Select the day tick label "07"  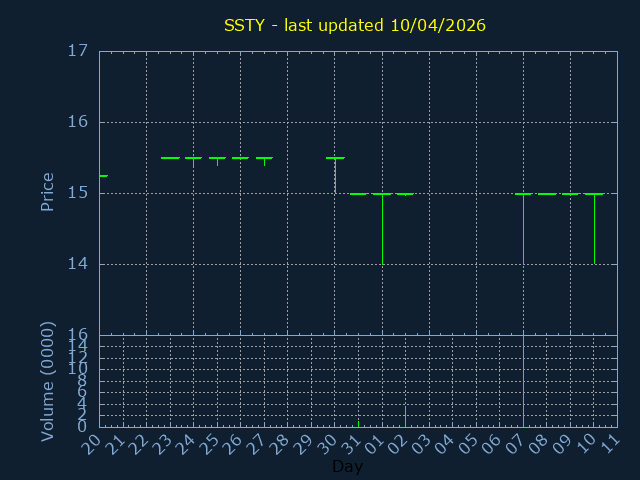[x=515, y=444]
